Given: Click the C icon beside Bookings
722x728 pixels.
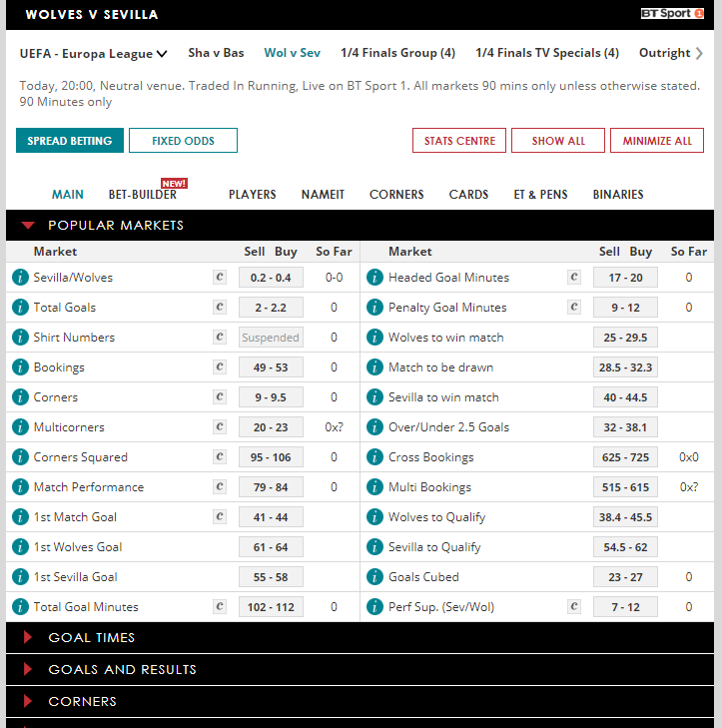Looking at the screenshot, I should [220, 366].
